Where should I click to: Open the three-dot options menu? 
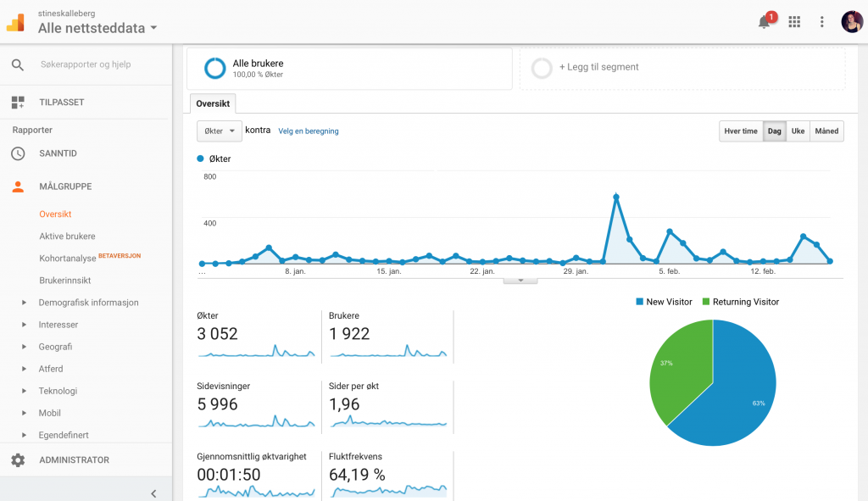click(x=822, y=21)
